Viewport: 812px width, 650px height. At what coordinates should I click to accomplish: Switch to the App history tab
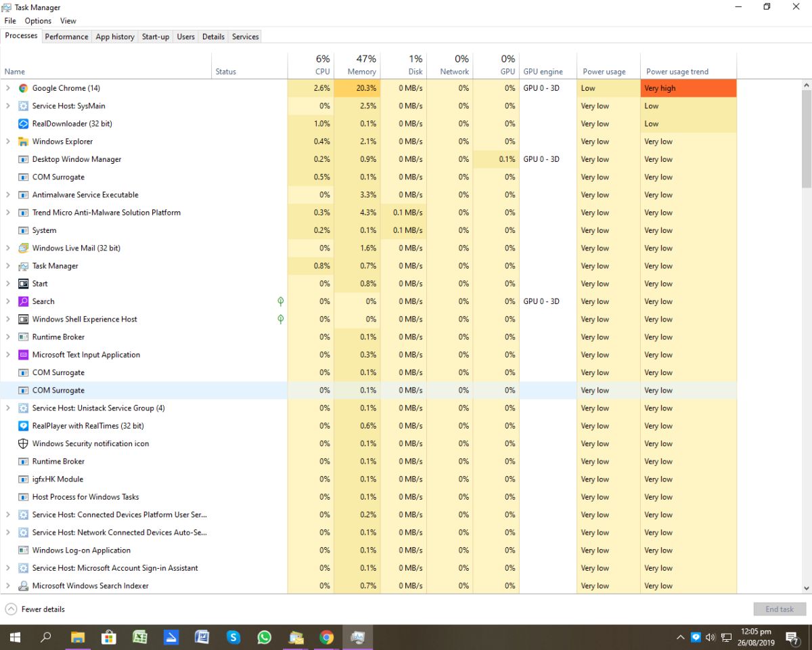115,37
